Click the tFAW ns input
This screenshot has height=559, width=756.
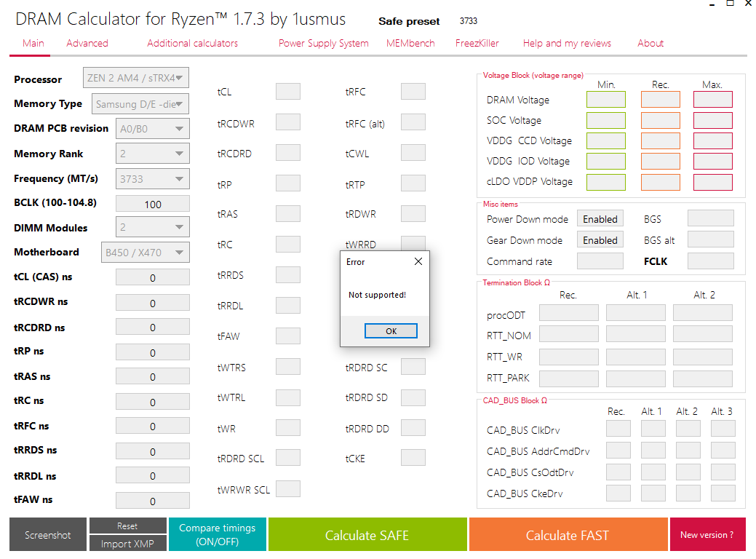click(x=152, y=501)
